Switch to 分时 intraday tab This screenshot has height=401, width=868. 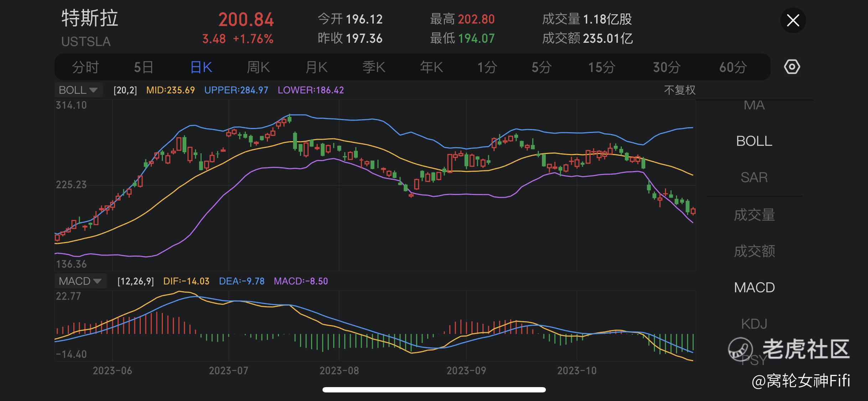click(85, 67)
